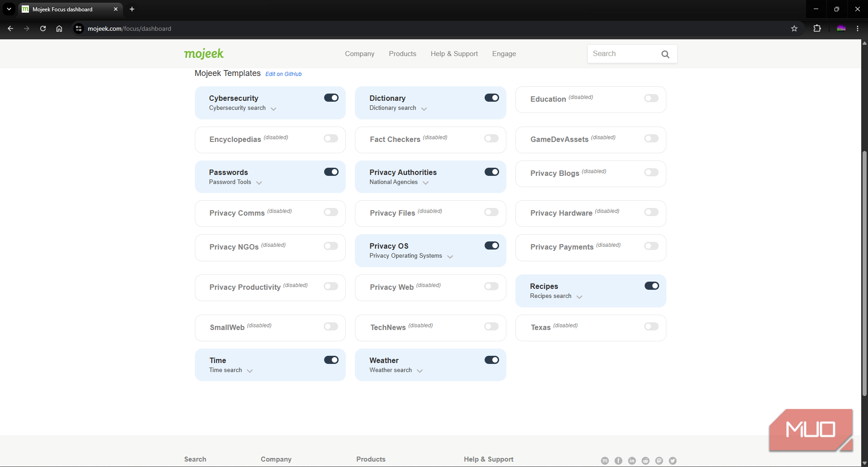Bookmark this page with the star icon
This screenshot has height=467, width=868.
(x=794, y=28)
